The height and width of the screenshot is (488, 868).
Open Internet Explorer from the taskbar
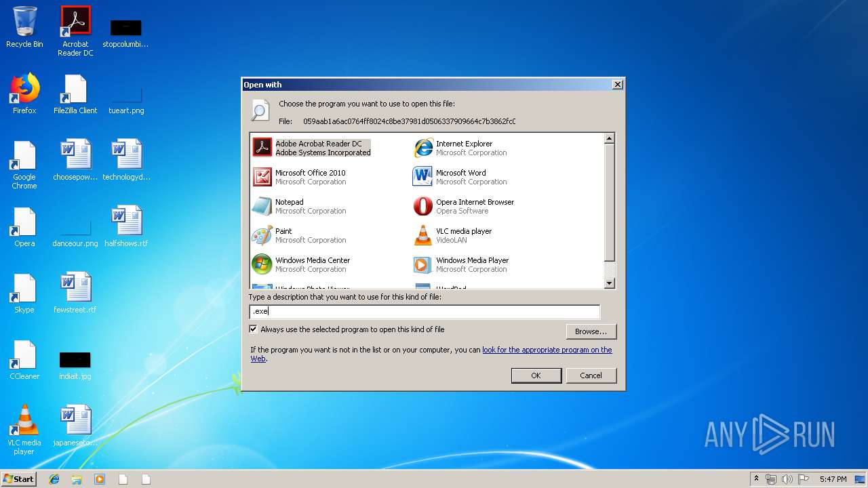pyautogui.click(x=54, y=479)
